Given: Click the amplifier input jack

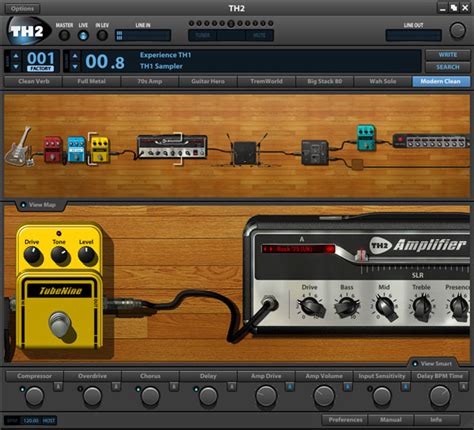Looking at the screenshot, I should [270, 303].
